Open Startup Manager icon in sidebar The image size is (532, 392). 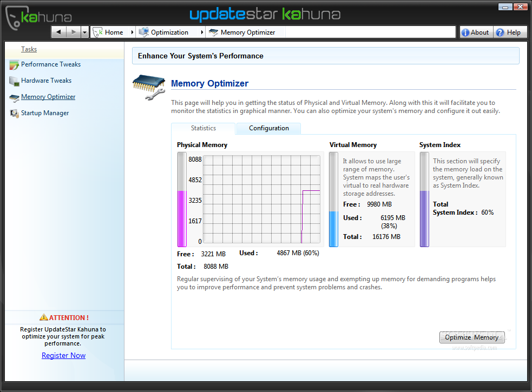coord(14,113)
